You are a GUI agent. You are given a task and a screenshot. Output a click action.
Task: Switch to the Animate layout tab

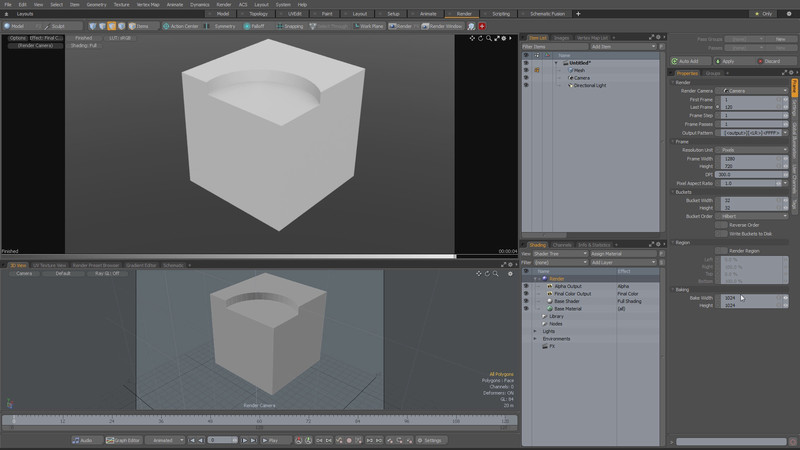428,14
